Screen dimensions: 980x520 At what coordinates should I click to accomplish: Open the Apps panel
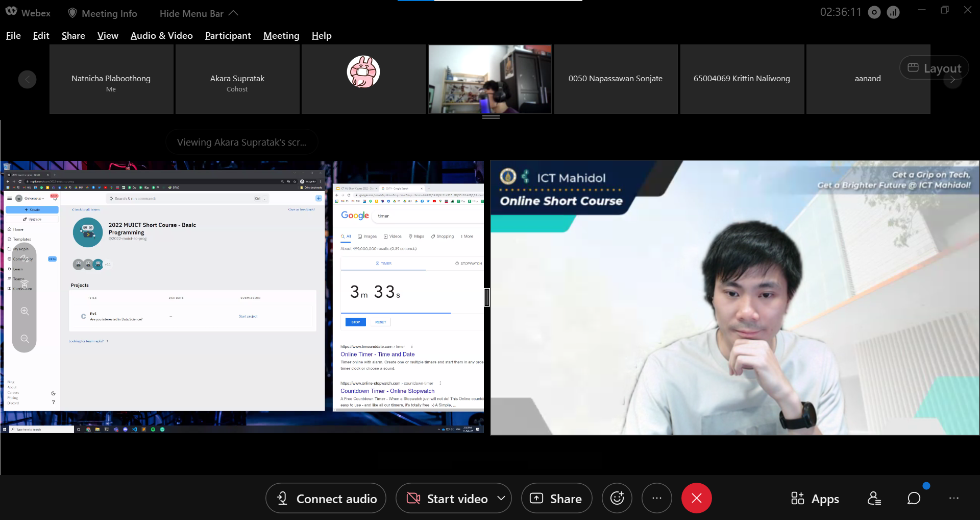(x=815, y=499)
